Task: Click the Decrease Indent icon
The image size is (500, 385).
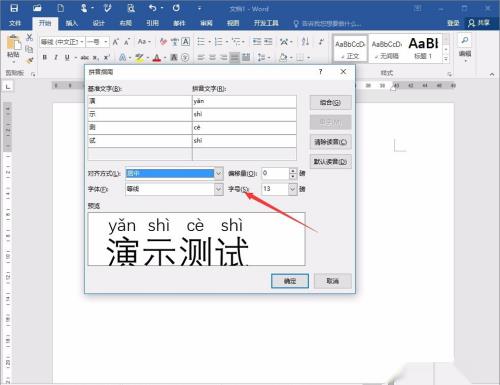Action: tap(257, 42)
